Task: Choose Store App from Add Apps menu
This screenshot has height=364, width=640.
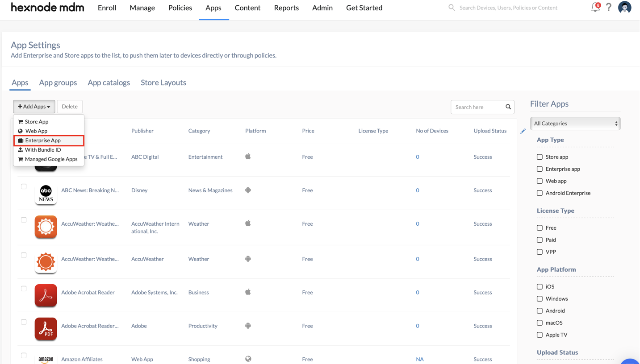Action: click(49, 122)
